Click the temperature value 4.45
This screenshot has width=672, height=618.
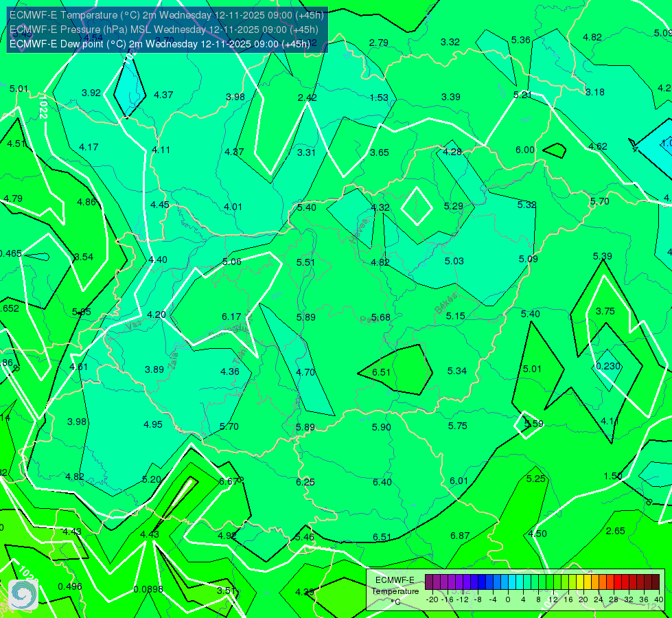coord(160,205)
